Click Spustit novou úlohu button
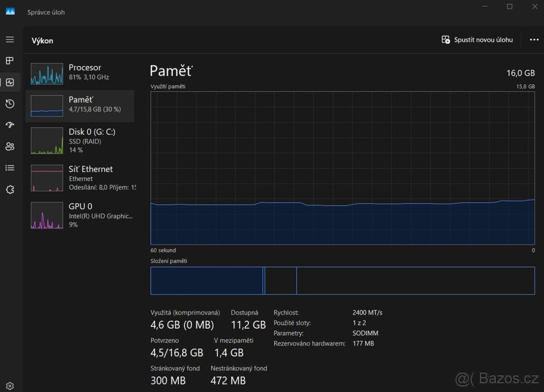The height and width of the screenshot is (392, 544). (x=477, y=40)
